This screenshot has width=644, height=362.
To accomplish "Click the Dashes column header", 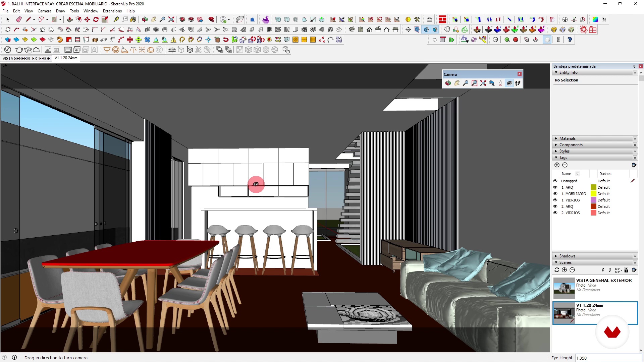I will pyautogui.click(x=605, y=174).
